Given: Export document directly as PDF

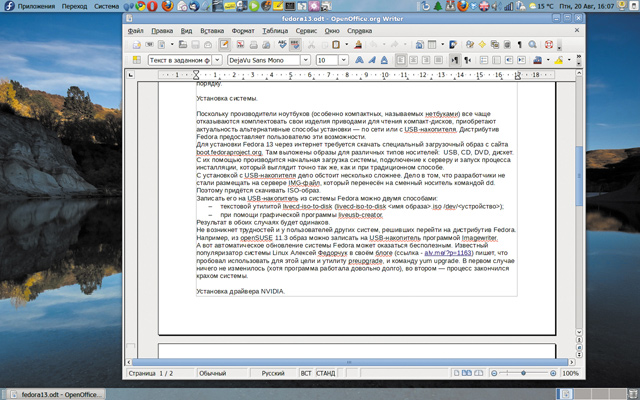Looking at the screenshot, I should 241,45.
